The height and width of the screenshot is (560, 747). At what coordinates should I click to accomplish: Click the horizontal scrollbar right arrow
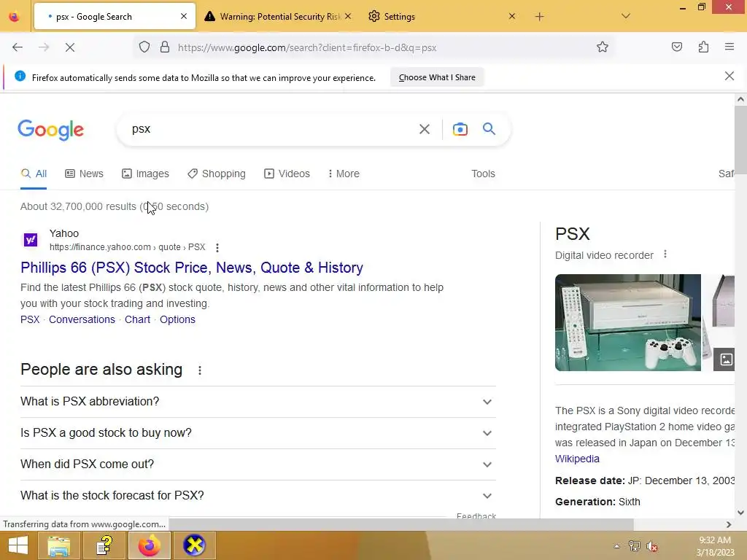click(x=729, y=524)
